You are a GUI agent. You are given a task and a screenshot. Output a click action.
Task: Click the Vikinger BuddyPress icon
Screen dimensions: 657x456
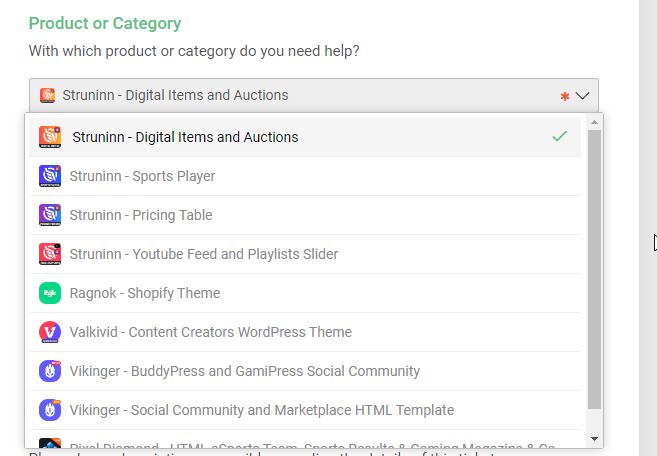coord(50,371)
